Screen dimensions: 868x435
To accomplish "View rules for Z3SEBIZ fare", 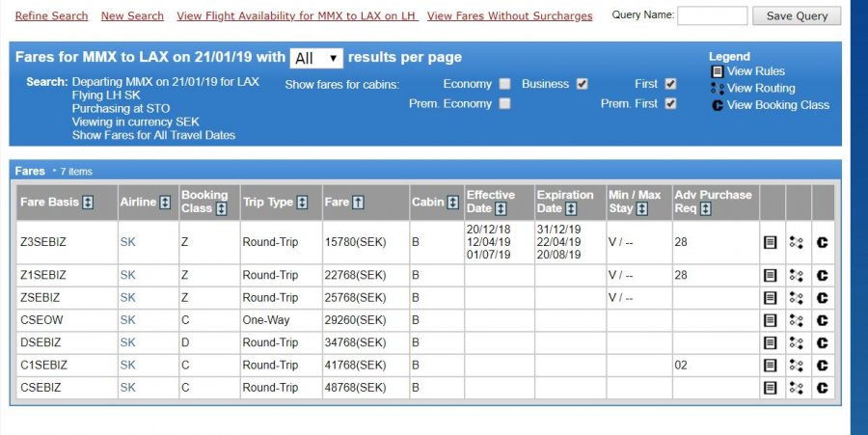I will [771, 243].
